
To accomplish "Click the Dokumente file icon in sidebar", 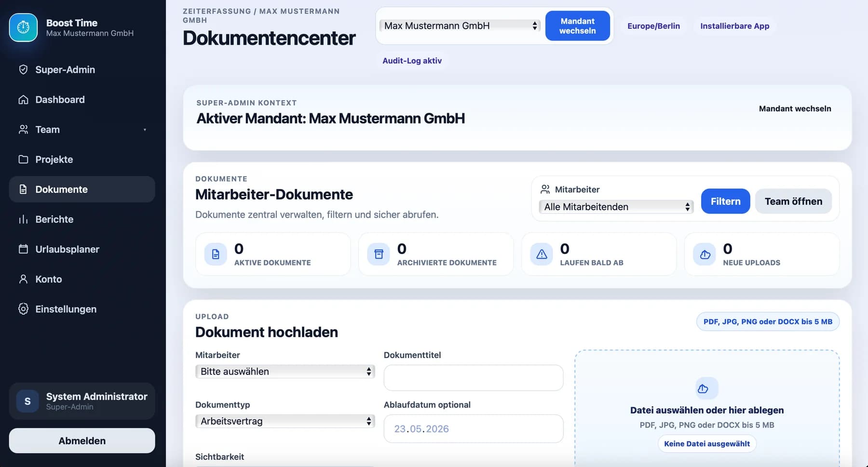I will 23,189.
